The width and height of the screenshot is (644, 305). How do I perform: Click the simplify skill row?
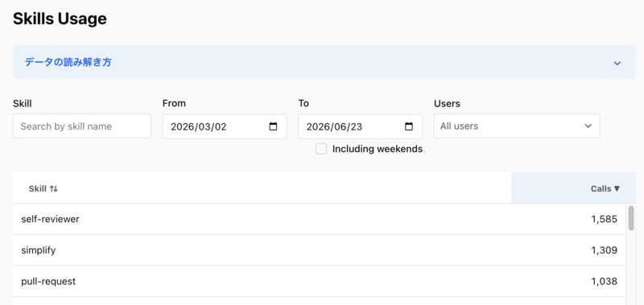pos(319,250)
